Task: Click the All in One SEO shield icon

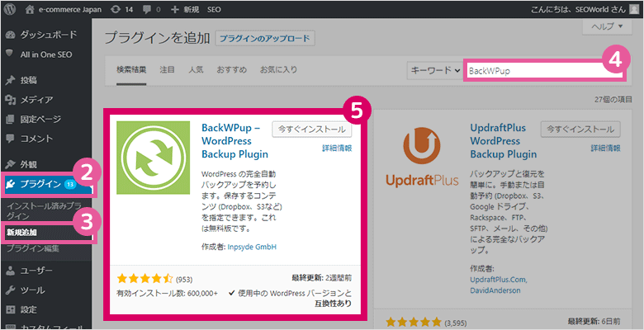Action: click(x=11, y=54)
